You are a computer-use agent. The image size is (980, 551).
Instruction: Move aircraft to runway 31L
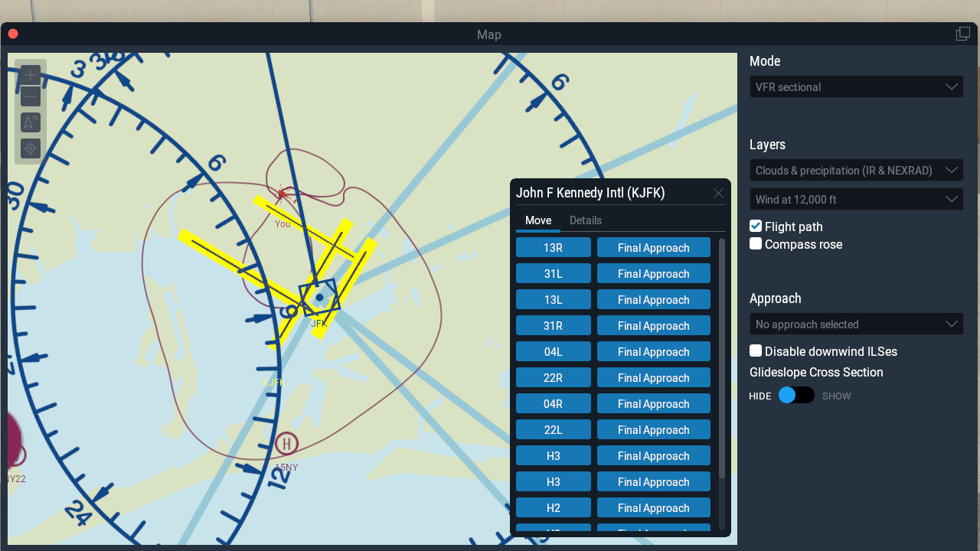click(554, 274)
